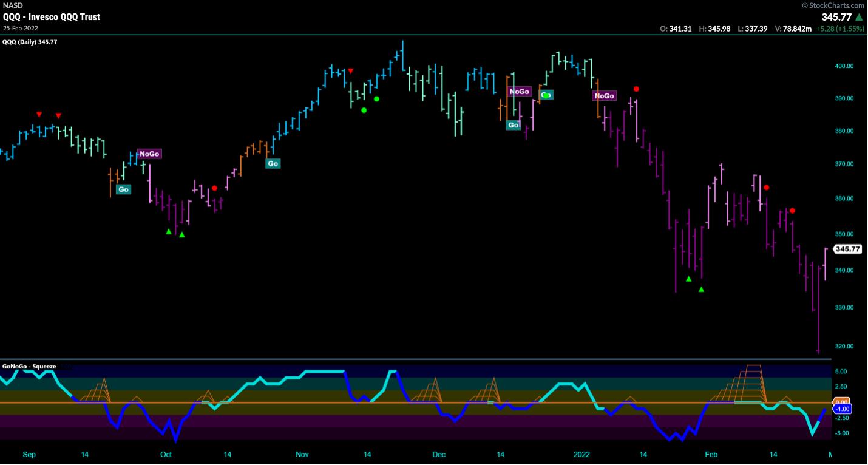Select the red down triangle in early November

coord(350,71)
